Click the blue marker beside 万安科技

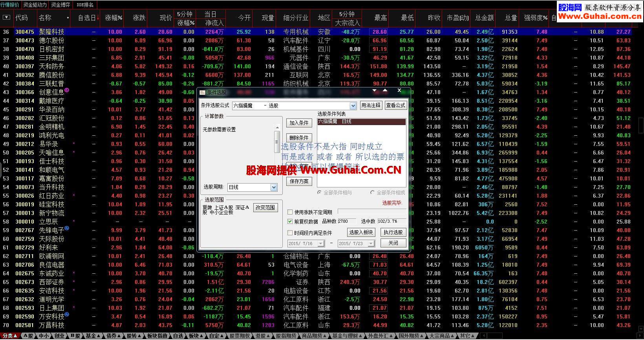pos(67,315)
